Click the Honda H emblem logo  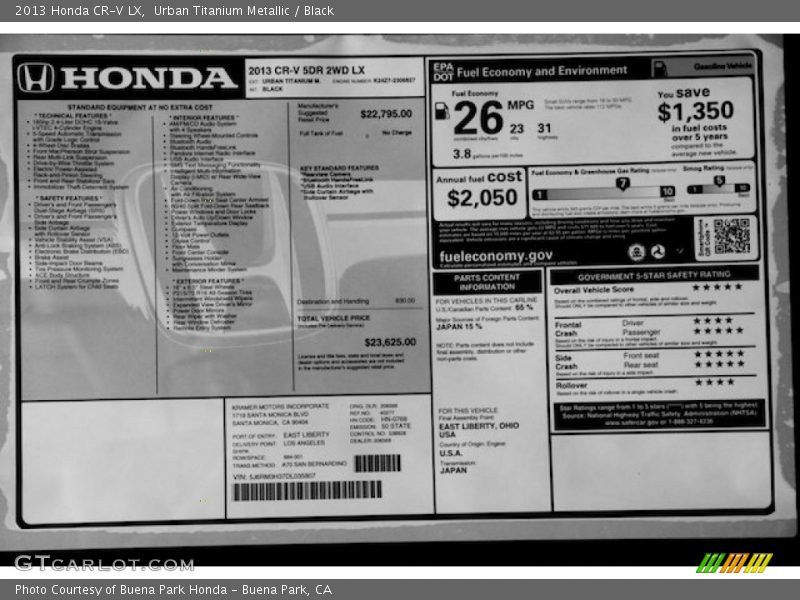tap(36, 78)
